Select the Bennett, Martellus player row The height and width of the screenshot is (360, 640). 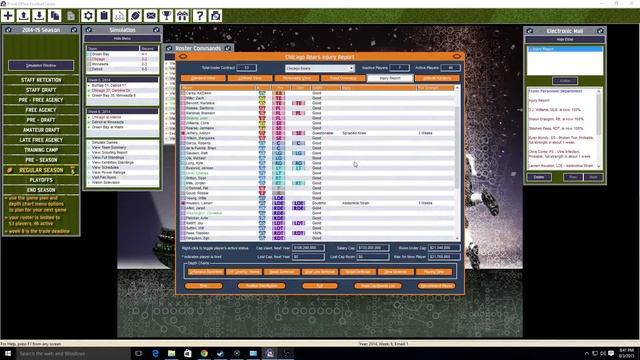point(318,103)
